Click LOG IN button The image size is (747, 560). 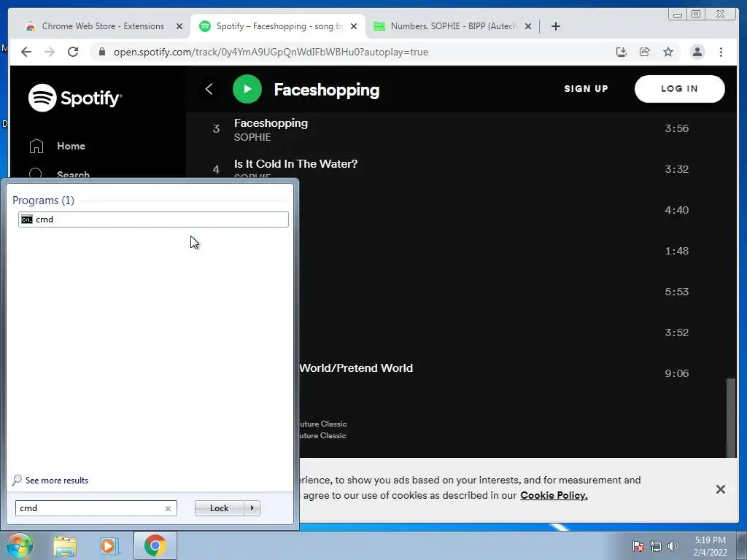tap(679, 88)
